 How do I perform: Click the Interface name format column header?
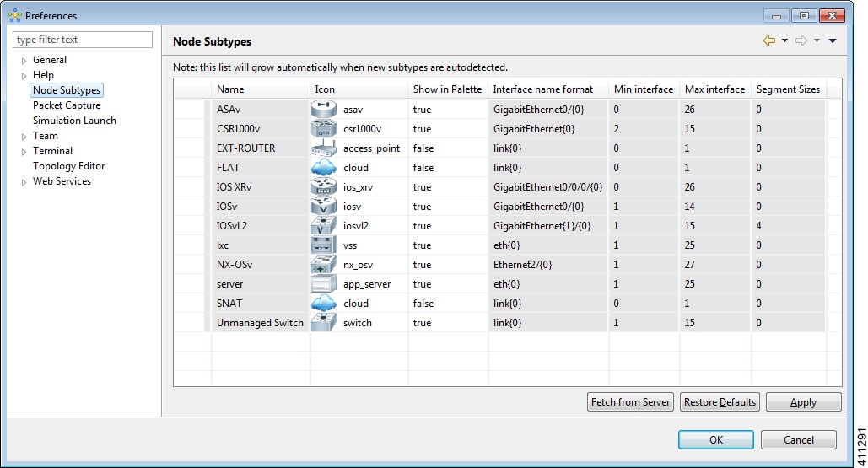[548, 89]
